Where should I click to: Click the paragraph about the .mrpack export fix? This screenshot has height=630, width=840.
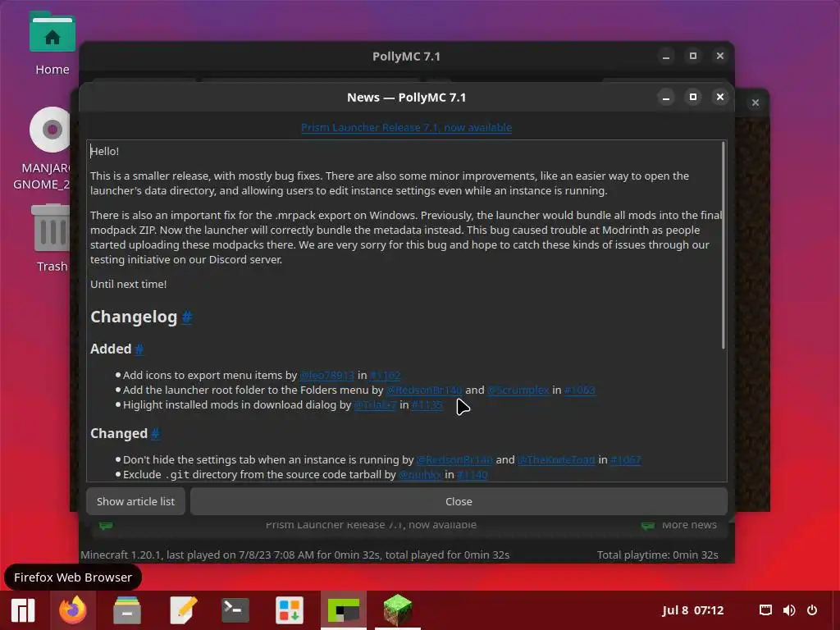tap(405, 237)
